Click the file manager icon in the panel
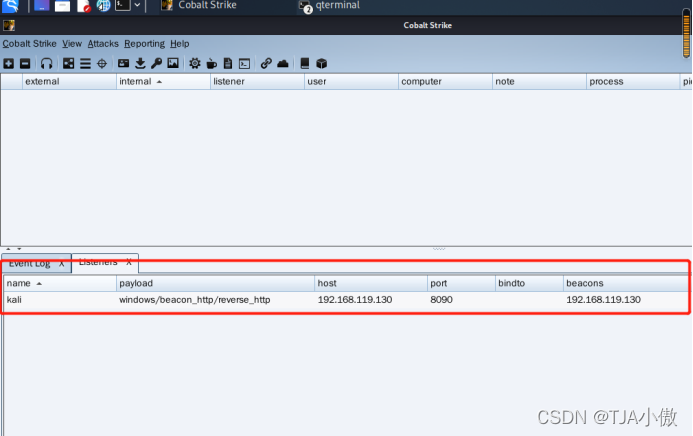Screen dimensions: 693x436 tap(62, 6)
